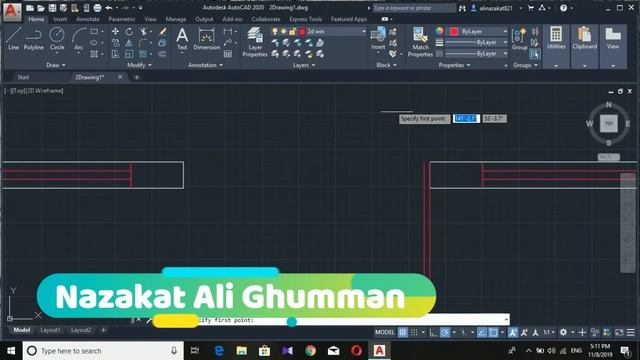Expand the Block panel
The width and height of the screenshot is (640, 360).
[x=386, y=65]
